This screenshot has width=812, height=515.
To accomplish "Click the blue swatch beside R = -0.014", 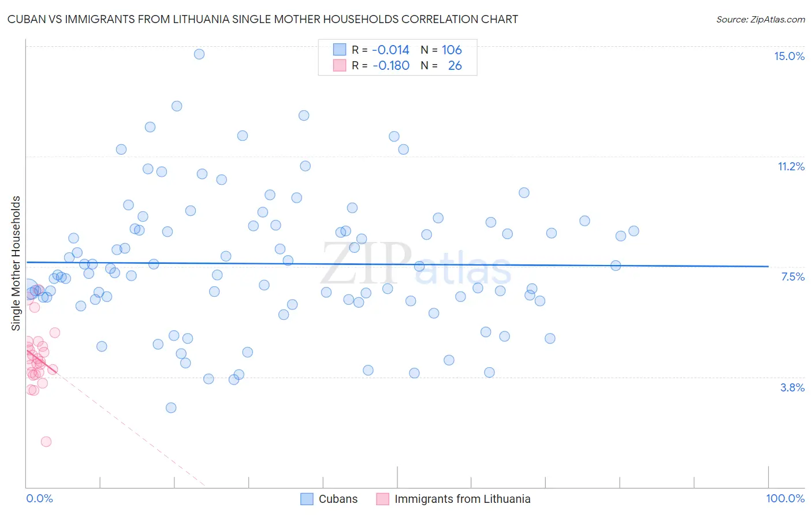I will (340, 50).
